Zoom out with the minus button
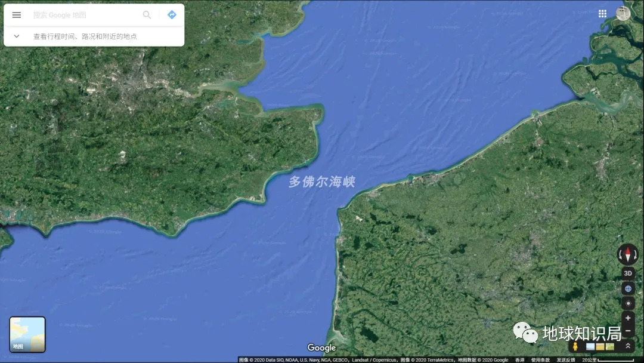644x363 pixels. tap(627, 331)
